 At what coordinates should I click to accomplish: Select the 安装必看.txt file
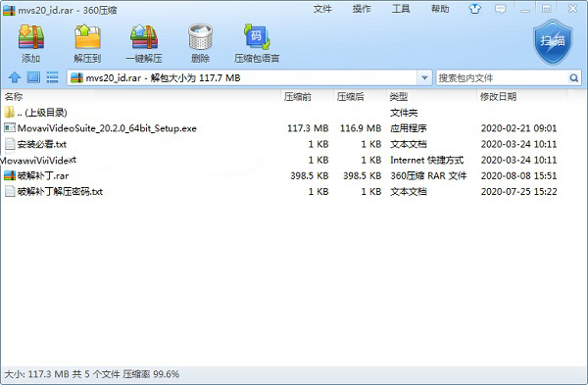point(41,144)
